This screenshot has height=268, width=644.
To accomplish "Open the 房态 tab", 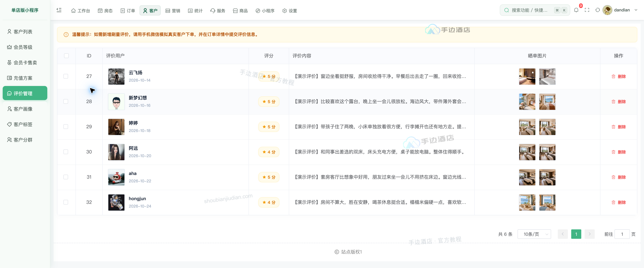I will (x=105, y=11).
